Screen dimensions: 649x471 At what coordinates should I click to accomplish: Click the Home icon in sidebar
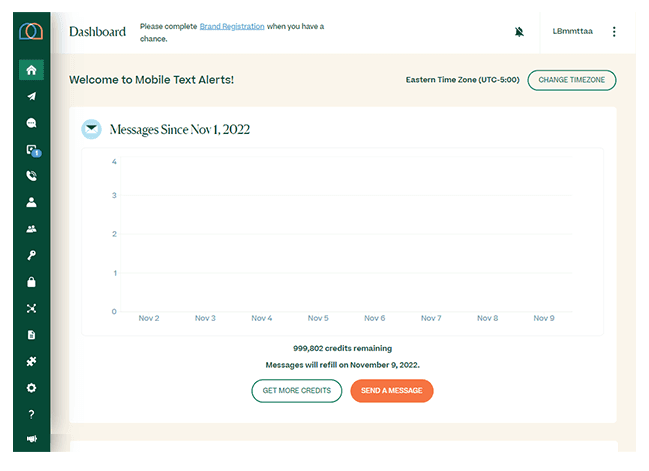tap(31, 70)
